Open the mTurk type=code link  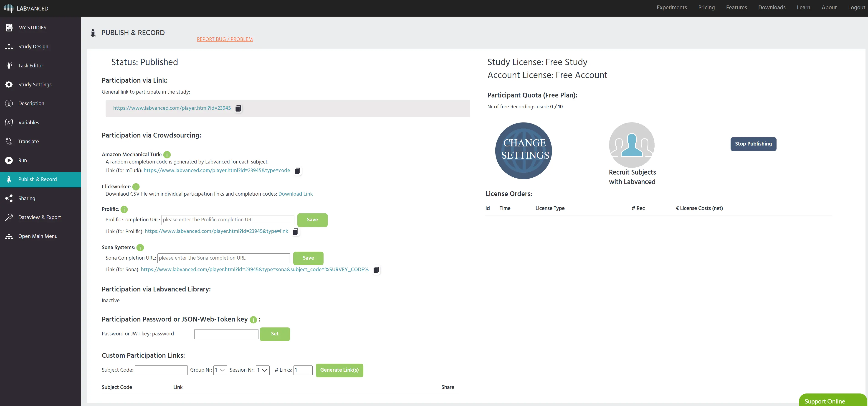pos(217,171)
